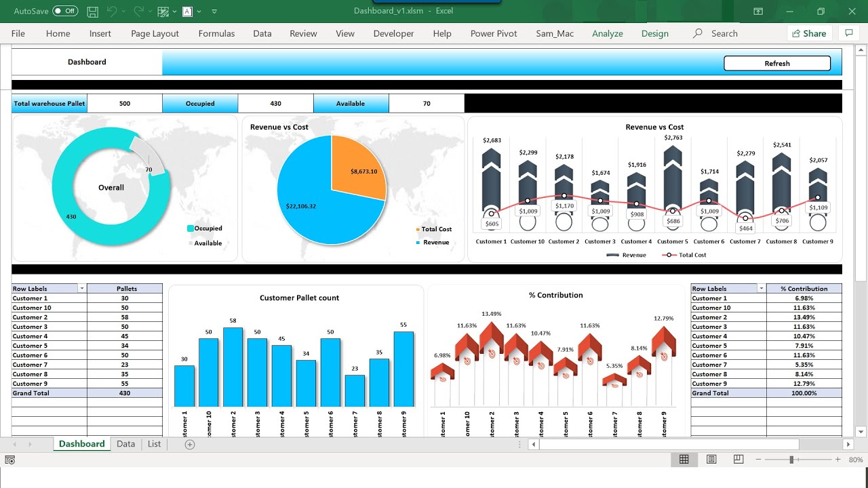Open the font color dropdown arrow
The height and width of the screenshot is (488, 868).
200,12
